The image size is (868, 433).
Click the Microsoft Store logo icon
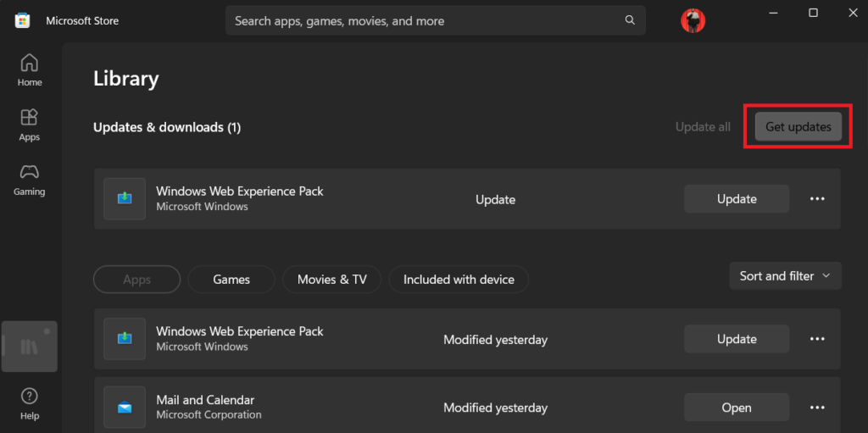tap(22, 20)
